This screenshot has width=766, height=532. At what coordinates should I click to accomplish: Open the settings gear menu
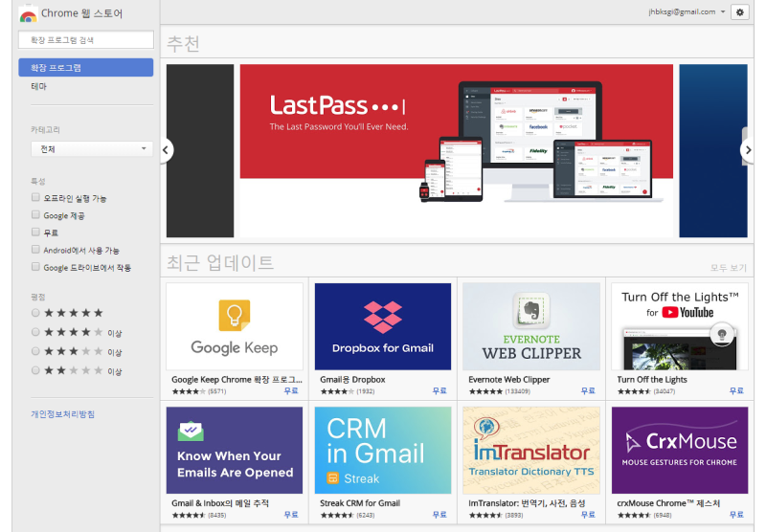coord(739,12)
